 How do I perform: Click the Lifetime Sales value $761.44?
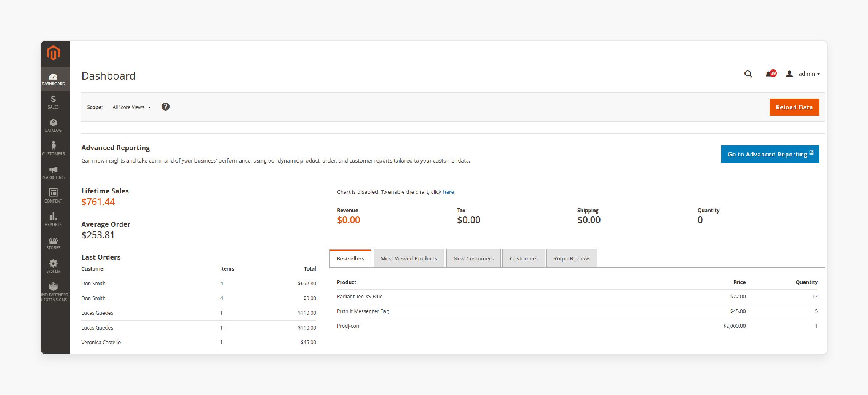coord(98,202)
